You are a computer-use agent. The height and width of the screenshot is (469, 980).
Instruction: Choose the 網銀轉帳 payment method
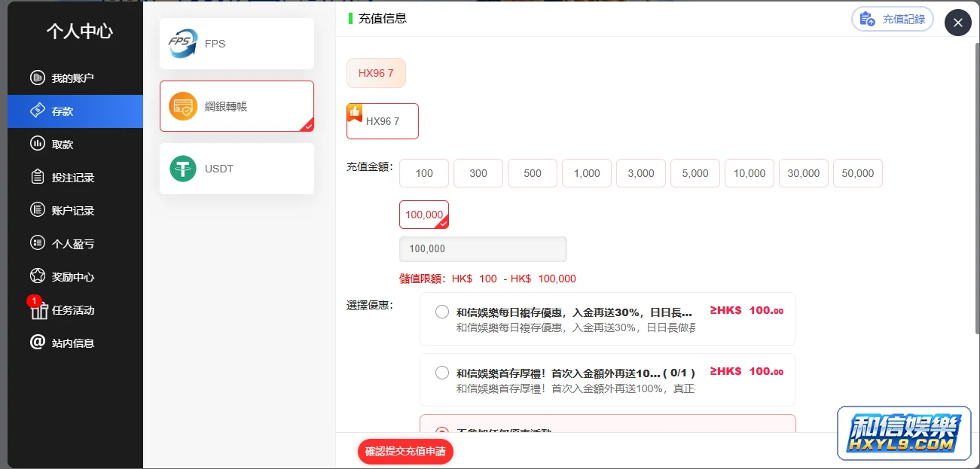coord(237,106)
